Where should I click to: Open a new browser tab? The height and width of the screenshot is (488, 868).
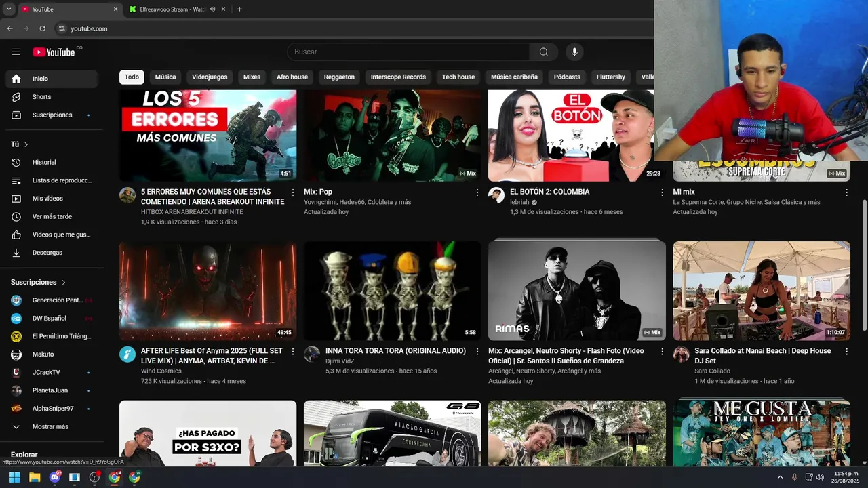click(239, 9)
